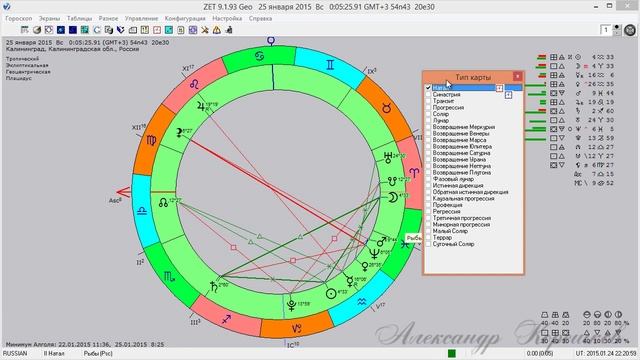
Task: Click the green square status bar indicator
Action: click(x=452, y=353)
